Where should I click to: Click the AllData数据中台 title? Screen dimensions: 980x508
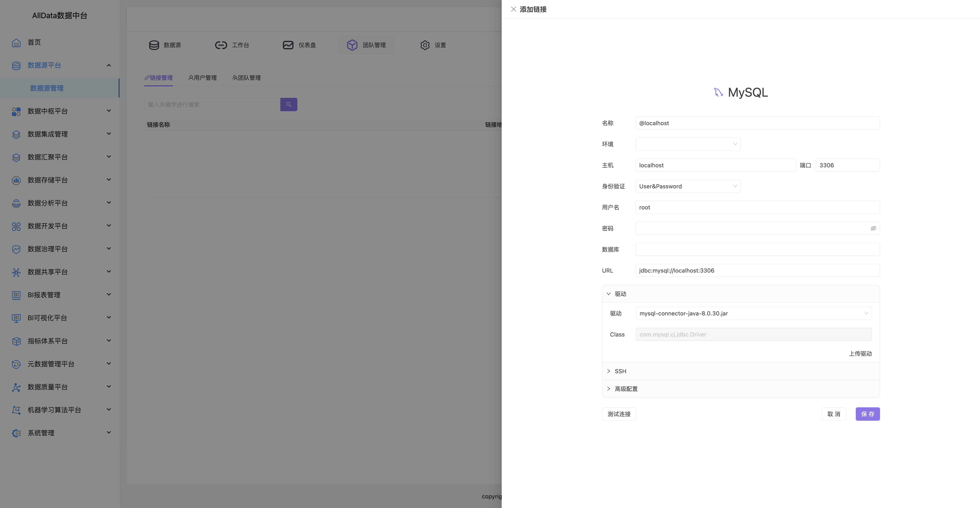pos(60,15)
